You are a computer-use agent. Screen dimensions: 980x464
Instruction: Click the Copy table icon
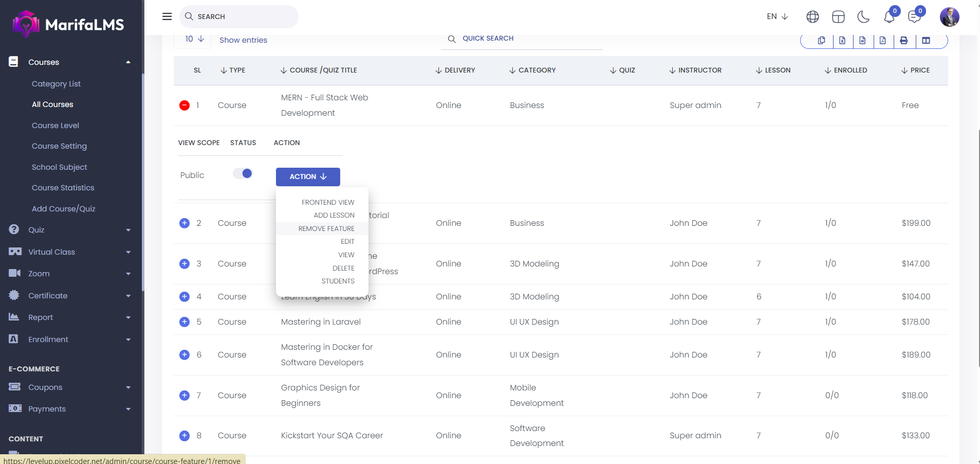pos(821,41)
